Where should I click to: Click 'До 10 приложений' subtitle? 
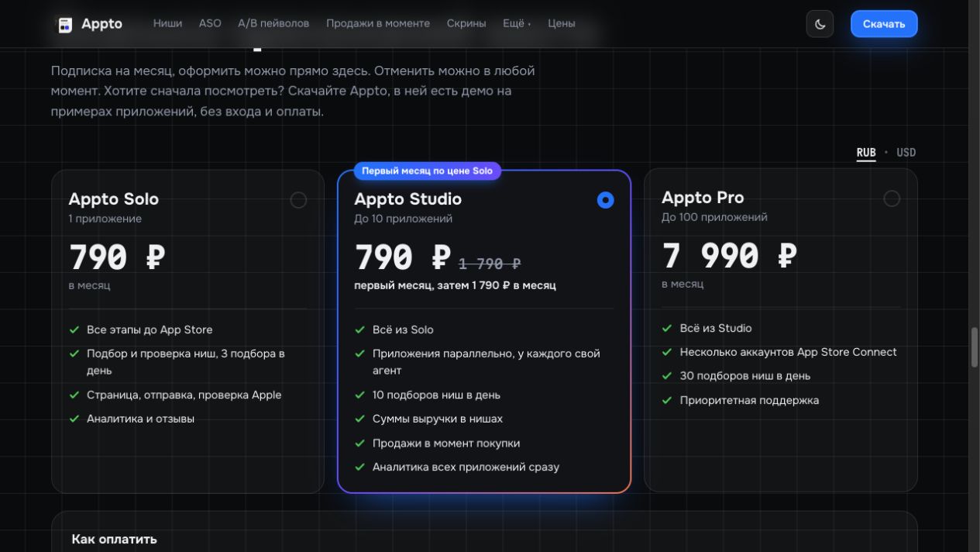[403, 219]
